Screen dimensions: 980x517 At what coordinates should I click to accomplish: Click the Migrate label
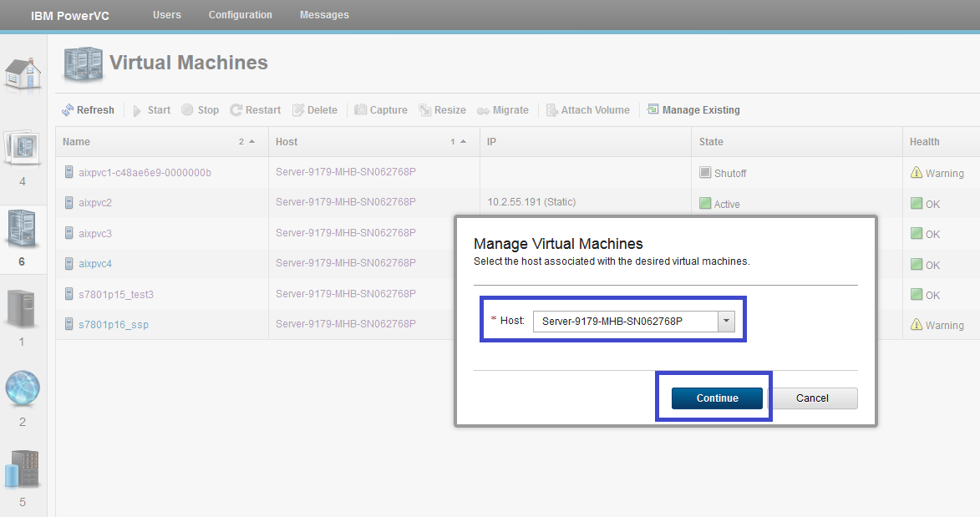(510, 110)
